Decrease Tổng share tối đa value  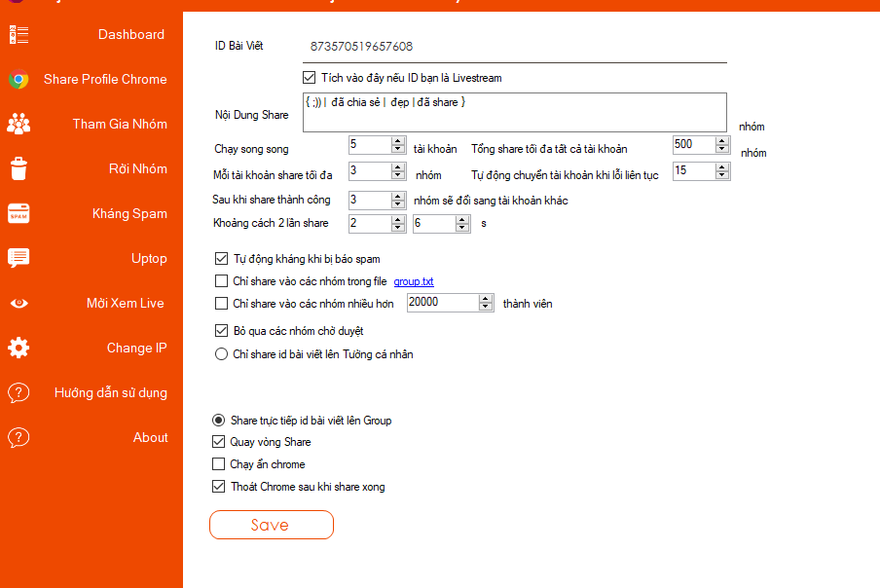point(722,149)
